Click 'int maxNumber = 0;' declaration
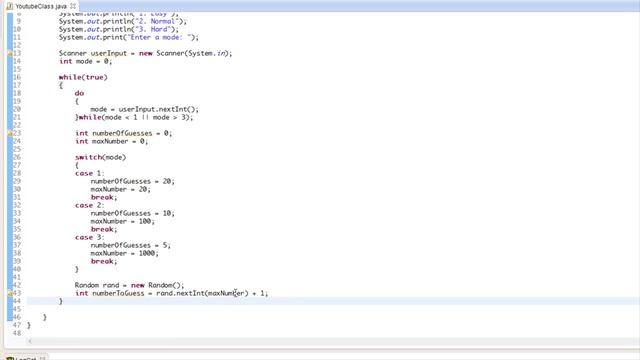Image resolution: width=640 pixels, height=360 pixels. [111, 141]
